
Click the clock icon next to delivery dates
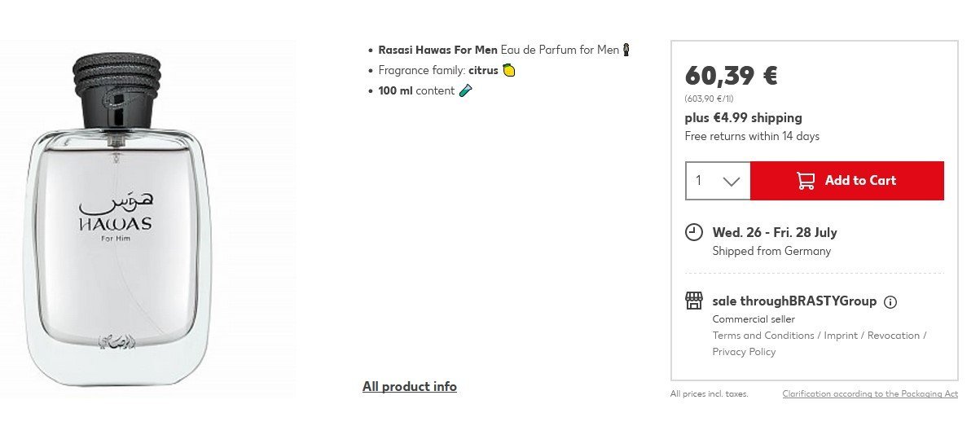coord(693,233)
